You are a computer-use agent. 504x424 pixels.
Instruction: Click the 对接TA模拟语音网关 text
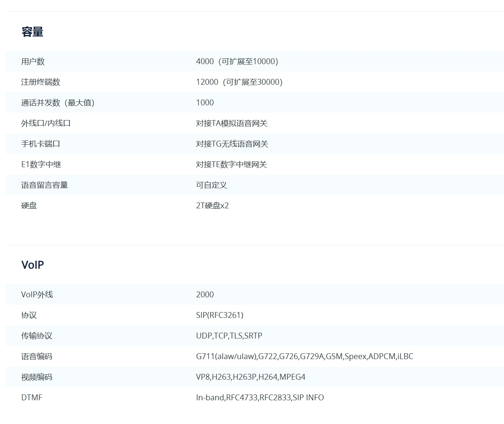pyautogui.click(x=232, y=123)
